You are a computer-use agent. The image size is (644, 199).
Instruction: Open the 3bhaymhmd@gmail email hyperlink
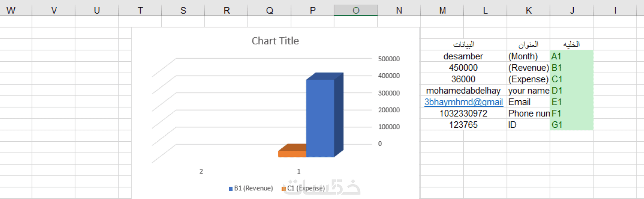point(463,102)
